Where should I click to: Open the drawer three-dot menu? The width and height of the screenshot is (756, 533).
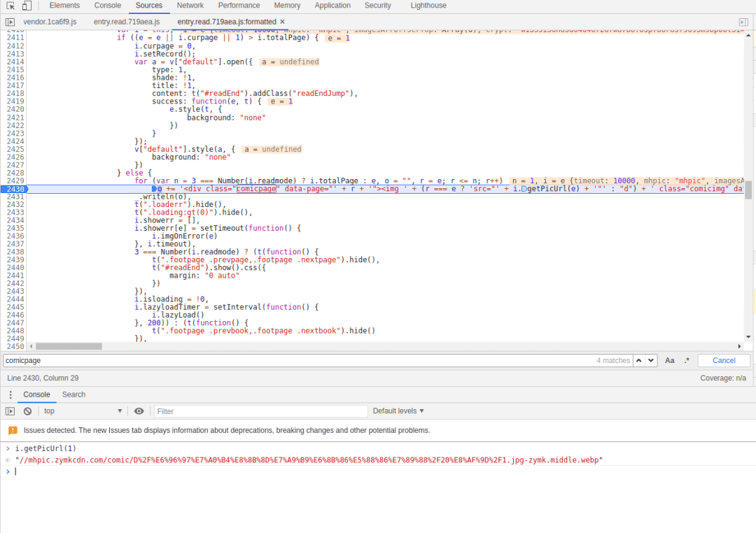pos(10,395)
